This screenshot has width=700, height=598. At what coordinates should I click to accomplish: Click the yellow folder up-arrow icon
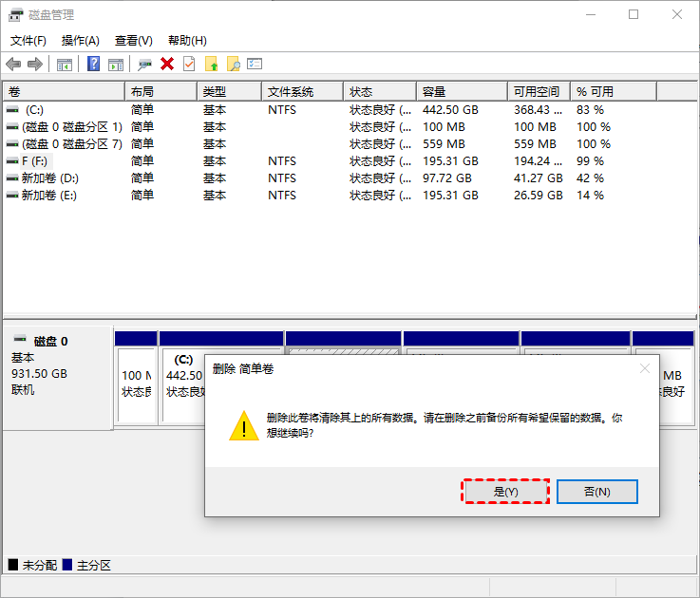[212, 64]
